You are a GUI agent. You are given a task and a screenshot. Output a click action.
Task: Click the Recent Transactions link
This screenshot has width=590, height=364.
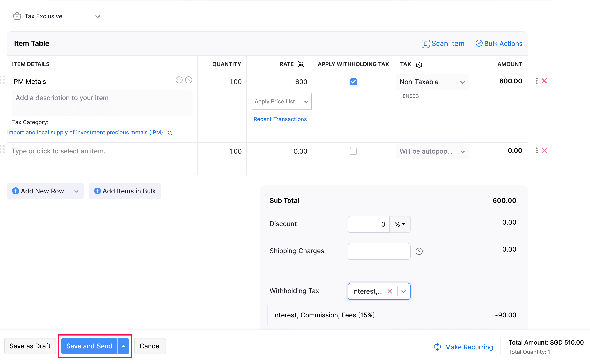coord(280,119)
